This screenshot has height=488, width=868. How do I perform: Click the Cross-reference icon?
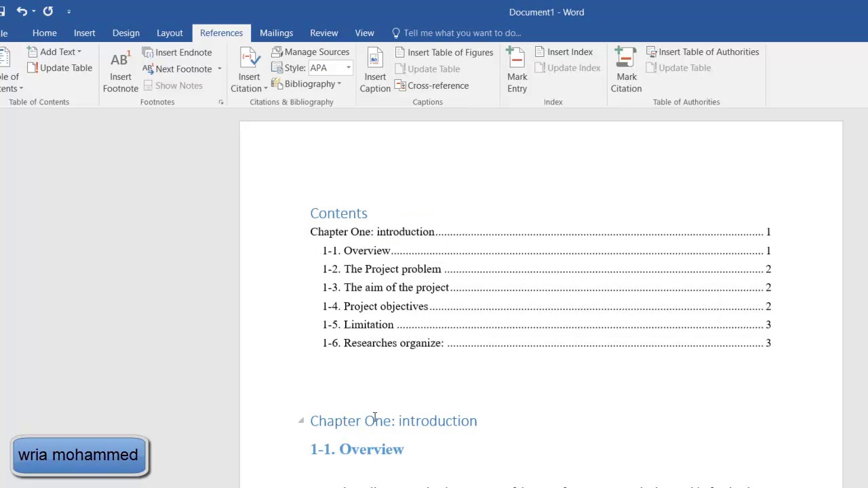400,85
